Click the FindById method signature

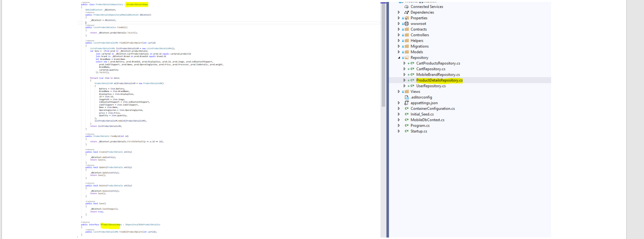click(107, 136)
